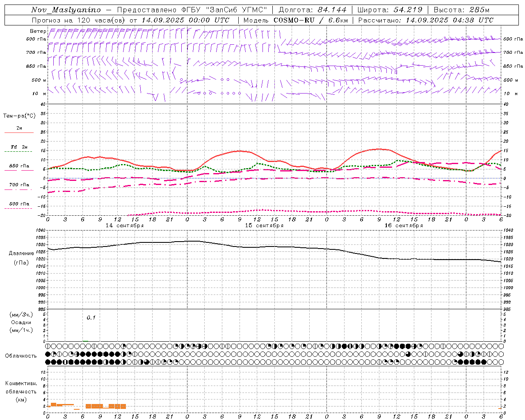525x420 pixels.
Task: Click the 40 label on the left temperature axis
Action: coord(43,104)
